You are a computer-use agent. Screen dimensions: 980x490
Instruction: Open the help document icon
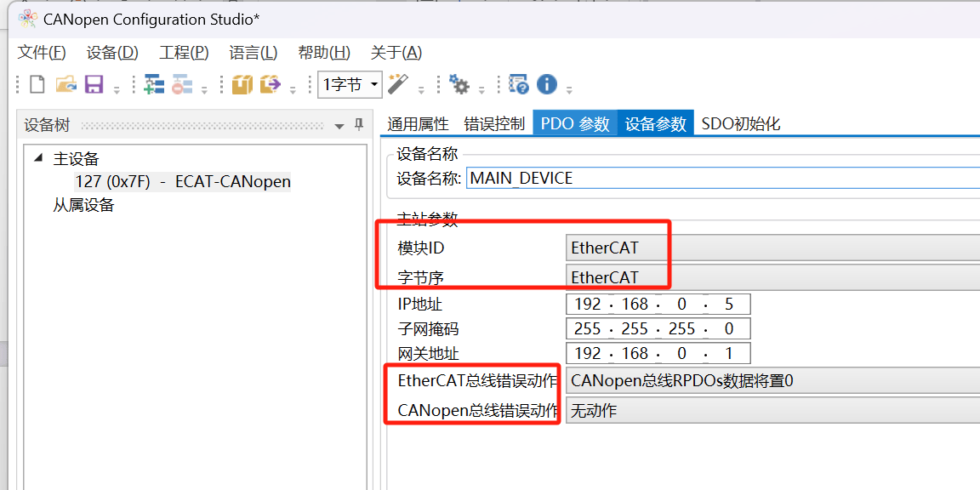pos(519,84)
